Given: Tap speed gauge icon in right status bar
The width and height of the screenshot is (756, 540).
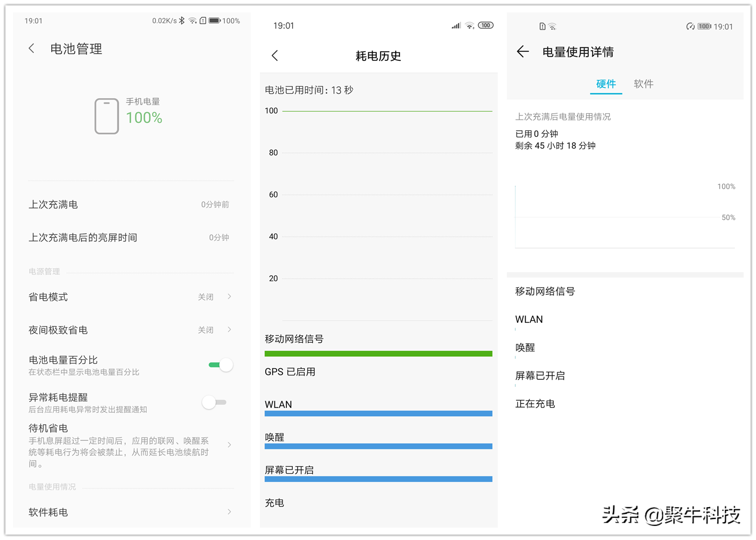Looking at the screenshot, I should [x=690, y=26].
